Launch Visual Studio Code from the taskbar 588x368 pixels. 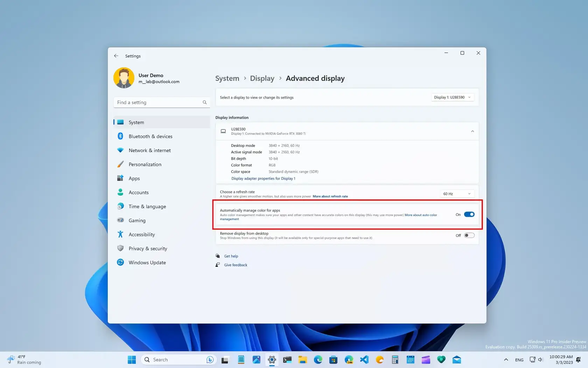point(364,359)
